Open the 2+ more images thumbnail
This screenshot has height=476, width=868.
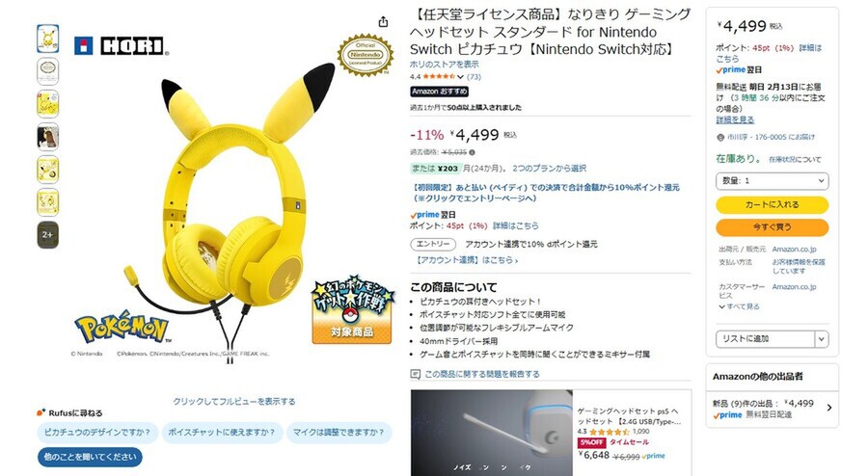(47, 234)
